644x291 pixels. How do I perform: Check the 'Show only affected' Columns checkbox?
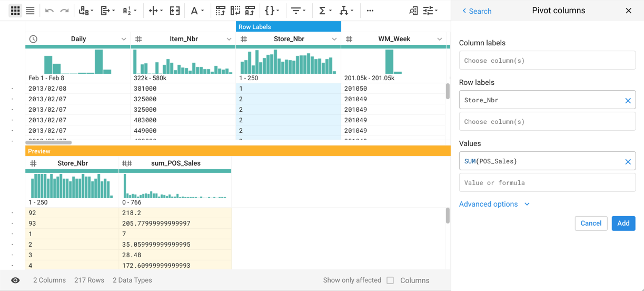click(390, 280)
